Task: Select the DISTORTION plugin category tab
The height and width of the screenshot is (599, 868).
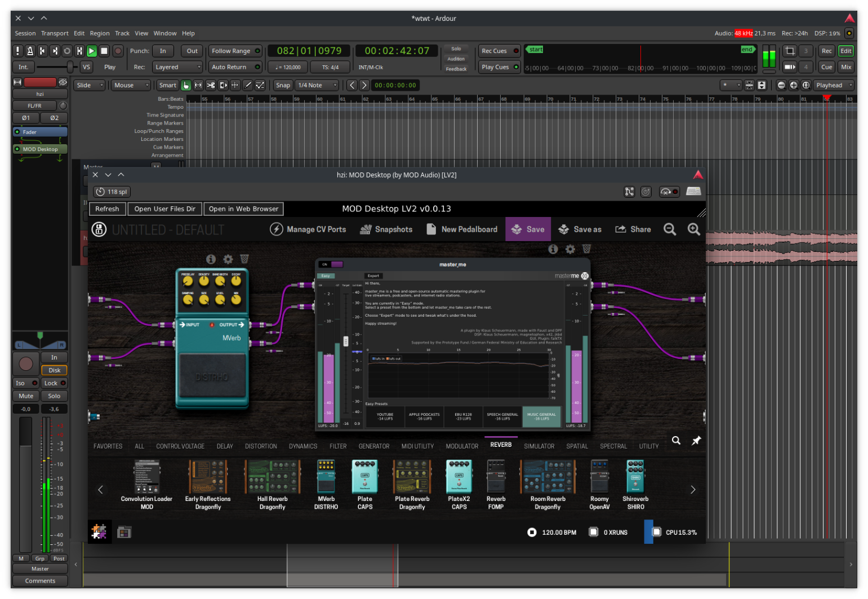Action: 261,446
